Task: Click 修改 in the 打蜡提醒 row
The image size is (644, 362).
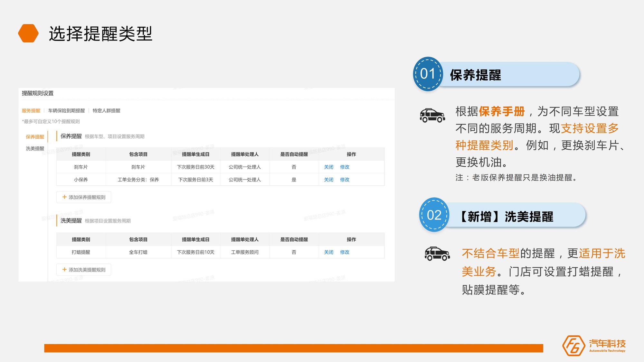Action: pyautogui.click(x=345, y=252)
